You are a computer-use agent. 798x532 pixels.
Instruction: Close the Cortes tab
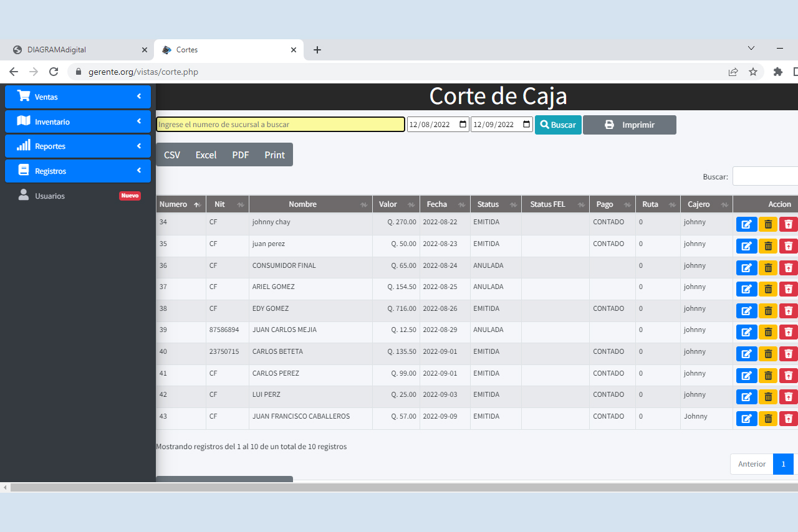pos(294,50)
